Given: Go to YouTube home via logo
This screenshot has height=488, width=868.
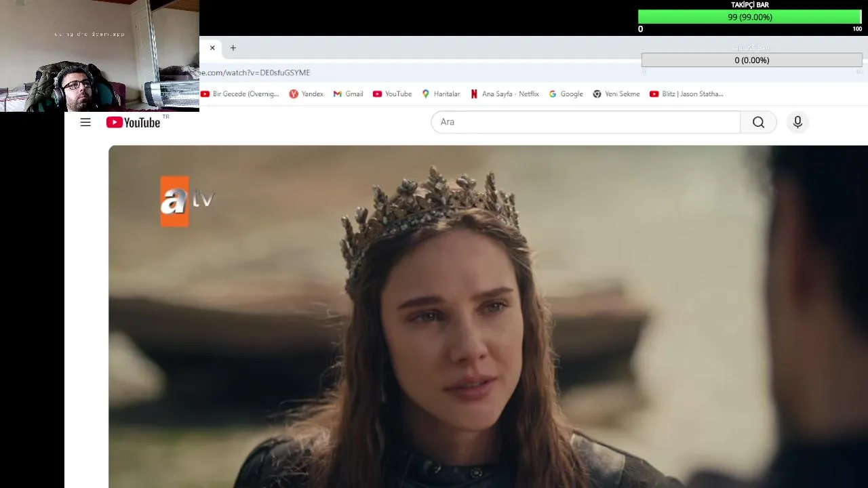Looking at the screenshot, I should 134,122.
